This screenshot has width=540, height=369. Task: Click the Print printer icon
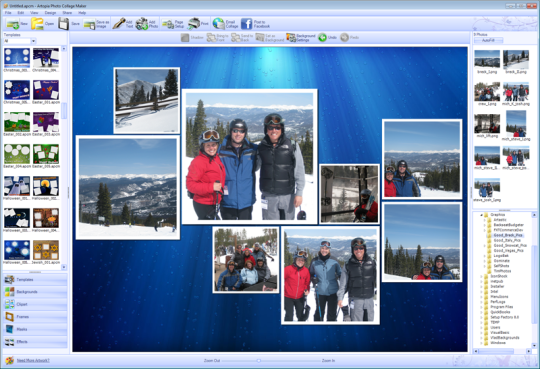click(x=194, y=23)
